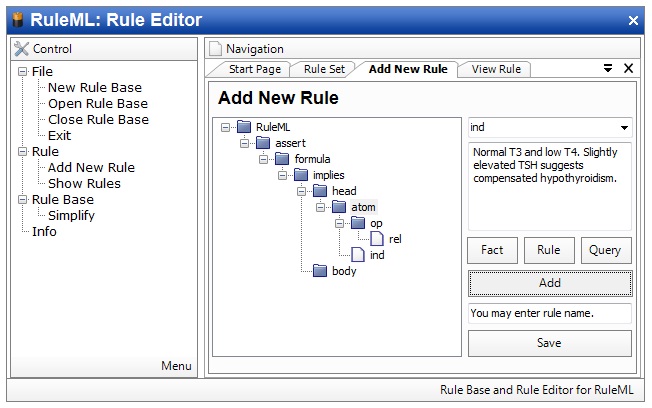Click the body folder icon
The width and height of the screenshot is (652, 408).
click(320, 271)
